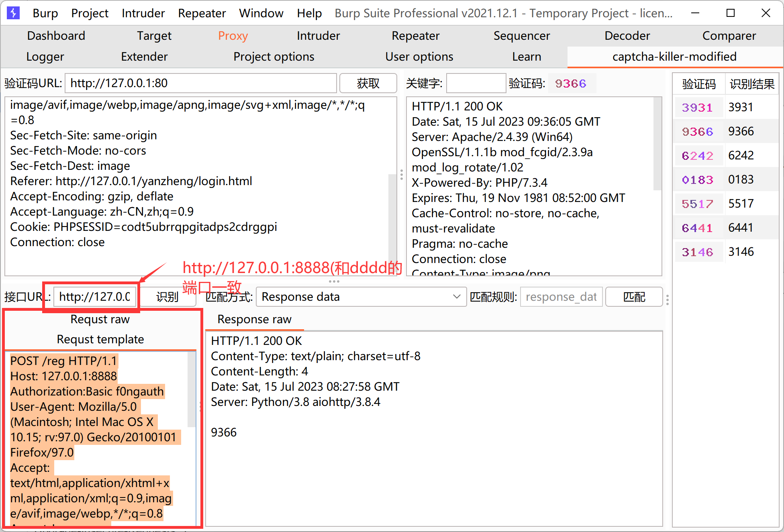Select the 6441 captcha image row

[698, 228]
